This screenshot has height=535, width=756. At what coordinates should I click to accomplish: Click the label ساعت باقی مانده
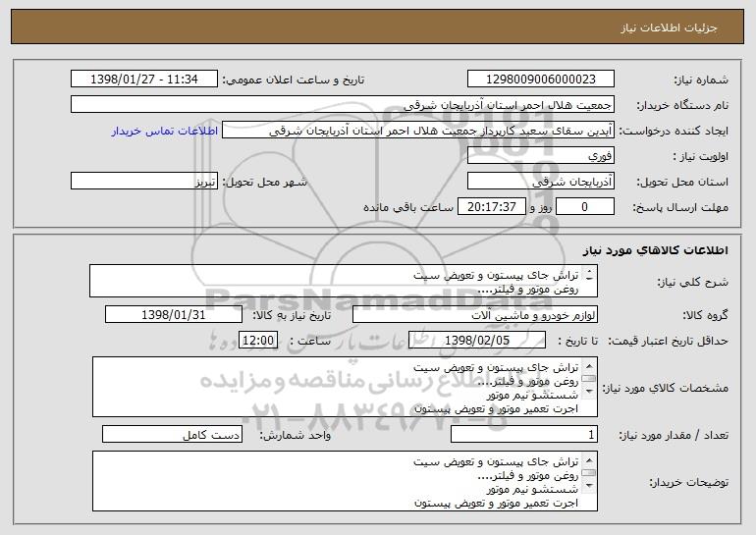click(407, 207)
